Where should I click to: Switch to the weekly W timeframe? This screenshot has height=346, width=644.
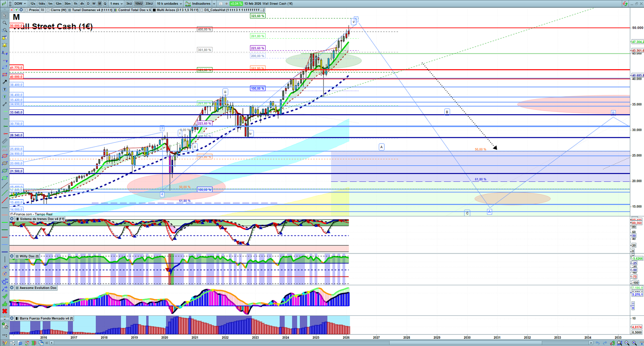pos(94,4)
